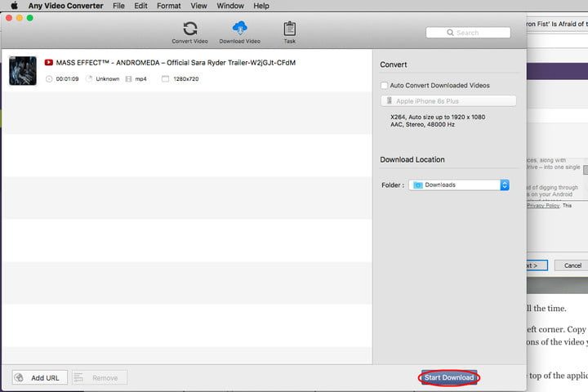Select the Mass Effect video thumbnail
588x392 pixels.
pos(22,71)
